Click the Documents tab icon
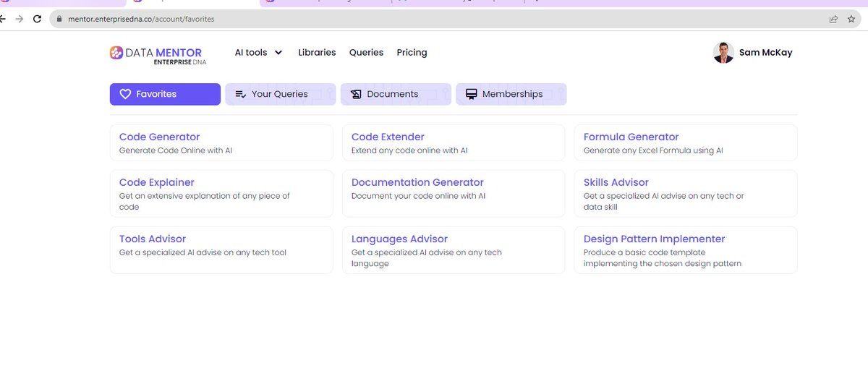 (356, 94)
